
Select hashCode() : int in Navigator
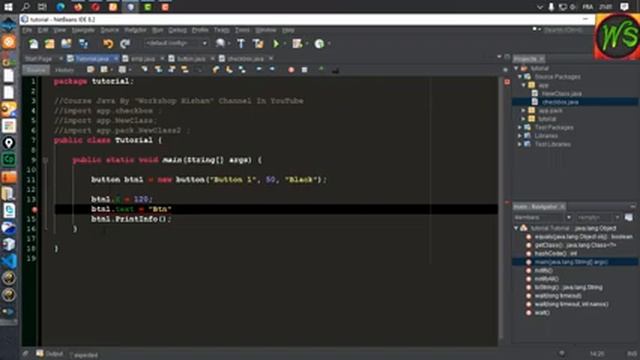tap(556, 253)
